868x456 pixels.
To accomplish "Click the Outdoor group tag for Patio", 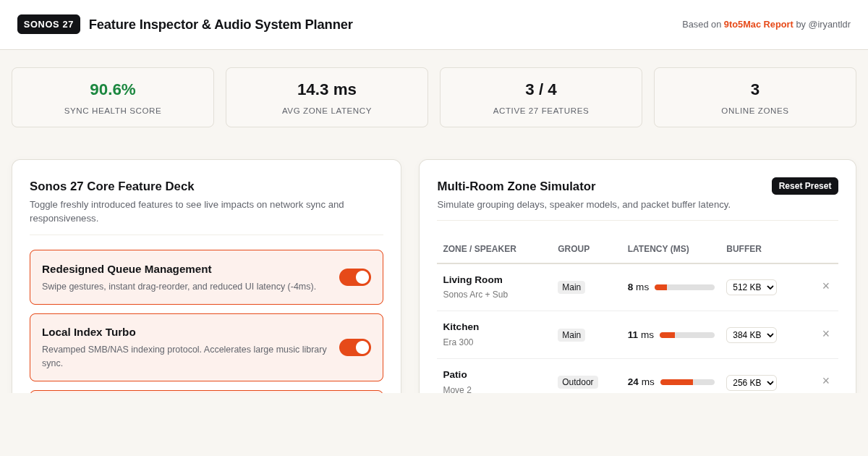I will 578,382.
